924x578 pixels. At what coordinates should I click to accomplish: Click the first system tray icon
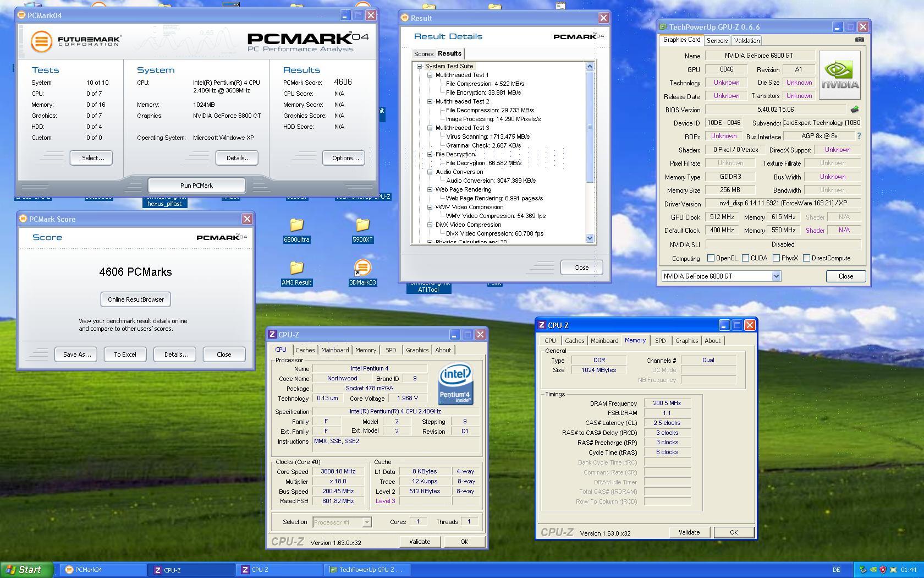(863, 570)
